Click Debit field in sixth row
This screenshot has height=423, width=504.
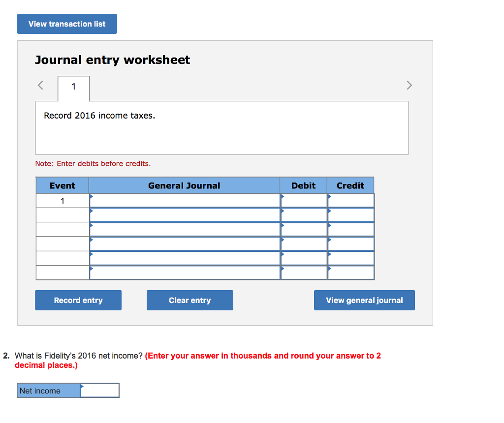[304, 272]
